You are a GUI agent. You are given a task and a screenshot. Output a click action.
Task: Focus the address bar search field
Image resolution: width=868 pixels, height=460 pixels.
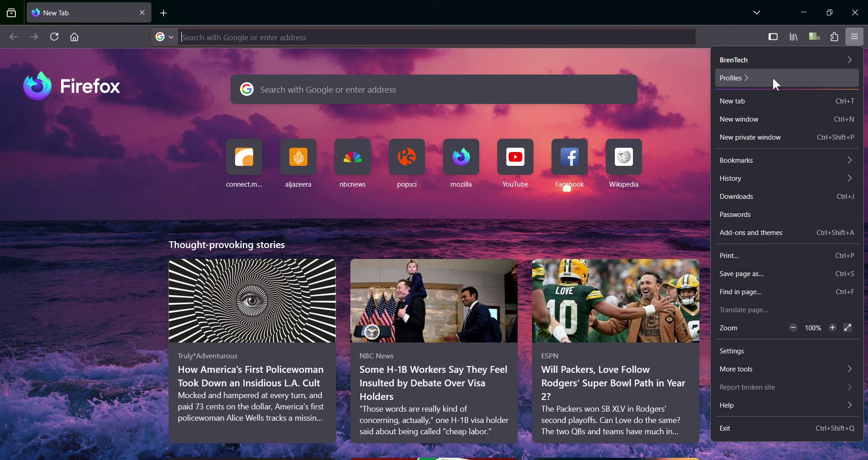[x=437, y=37]
